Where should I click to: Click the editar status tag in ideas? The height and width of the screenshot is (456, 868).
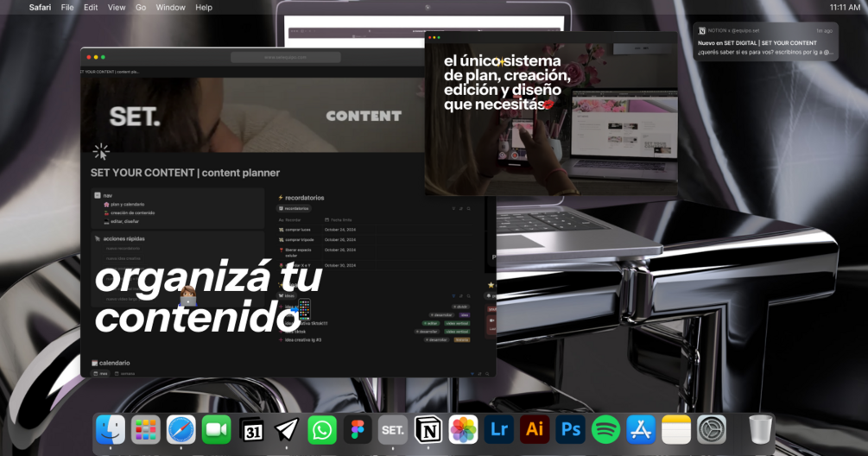coord(431,323)
